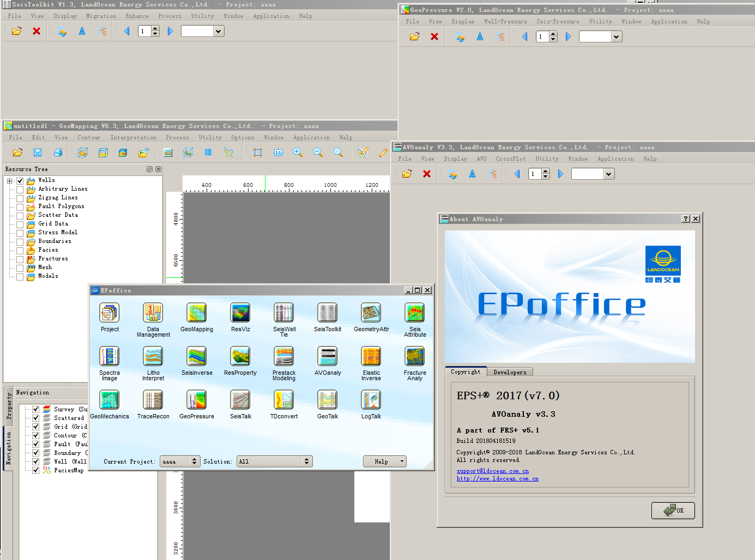Click previous blue arrow in GeoPressure toolbar
755x560 pixels.
tap(525, 36)
